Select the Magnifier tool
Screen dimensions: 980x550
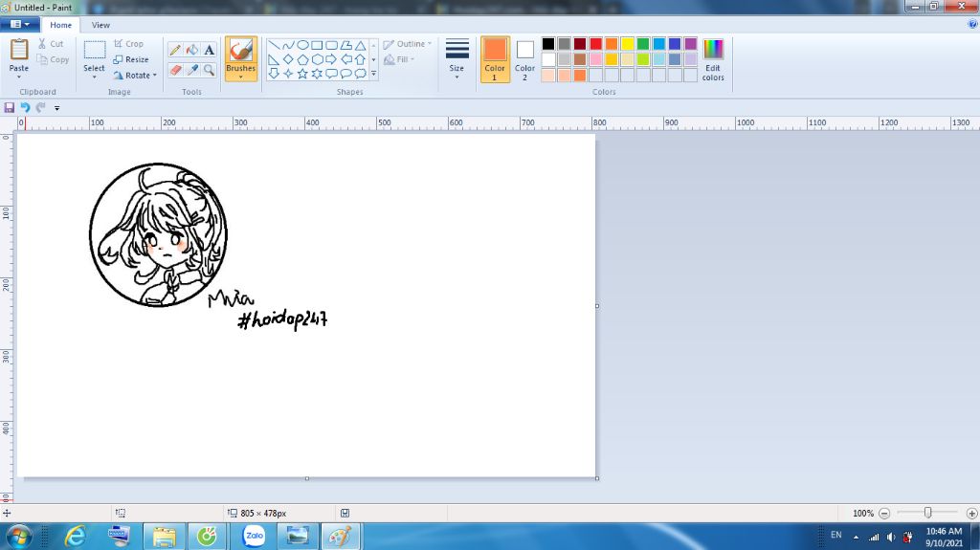coord(210,70)
